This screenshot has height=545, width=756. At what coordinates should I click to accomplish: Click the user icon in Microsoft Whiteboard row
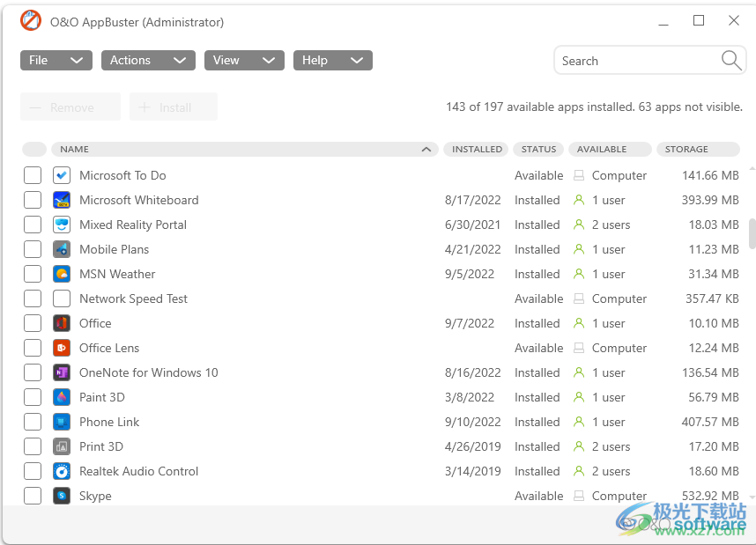point(579,200)
